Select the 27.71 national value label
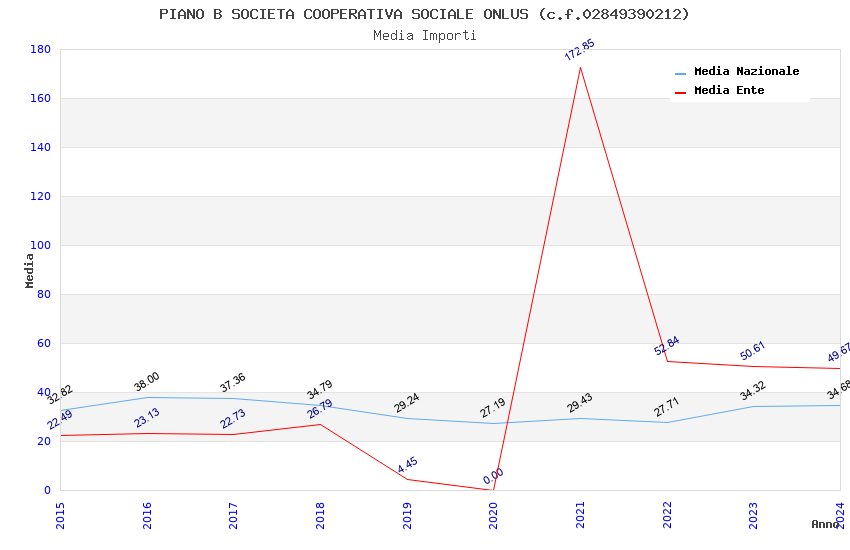 (666, 407)
